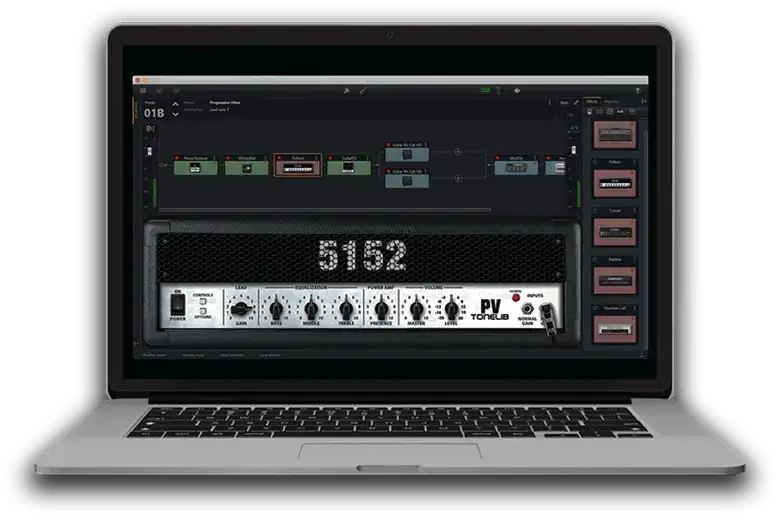The height and width of the screenshot is (519, 780).
Task: Toggle the GuitarEQ block power LED
Action: (x=330, y=158)
